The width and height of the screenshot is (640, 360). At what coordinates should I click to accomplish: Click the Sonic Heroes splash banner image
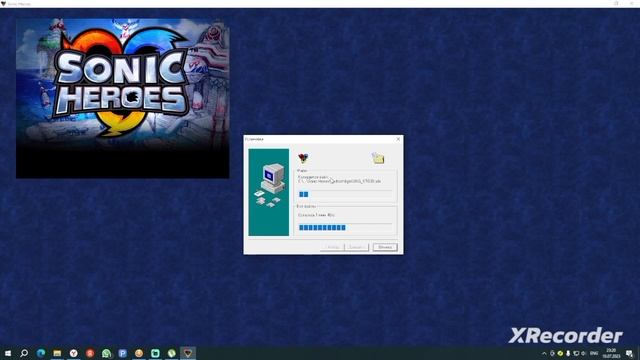122,98
